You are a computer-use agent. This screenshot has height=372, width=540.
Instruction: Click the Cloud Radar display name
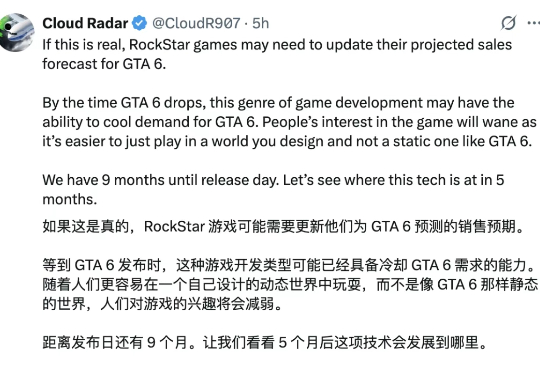85,23
